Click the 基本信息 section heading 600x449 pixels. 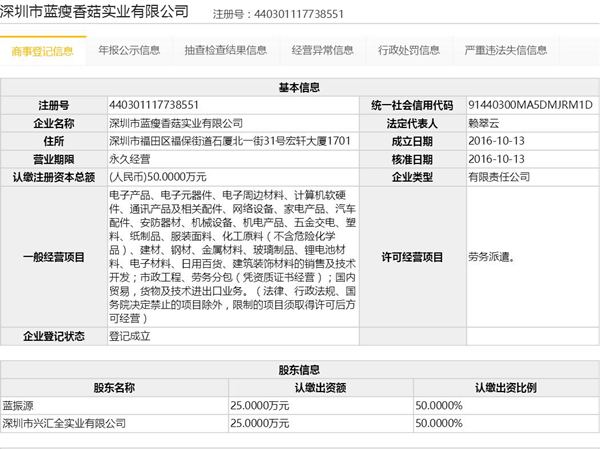pyautogui.click(x=299, y=88)
